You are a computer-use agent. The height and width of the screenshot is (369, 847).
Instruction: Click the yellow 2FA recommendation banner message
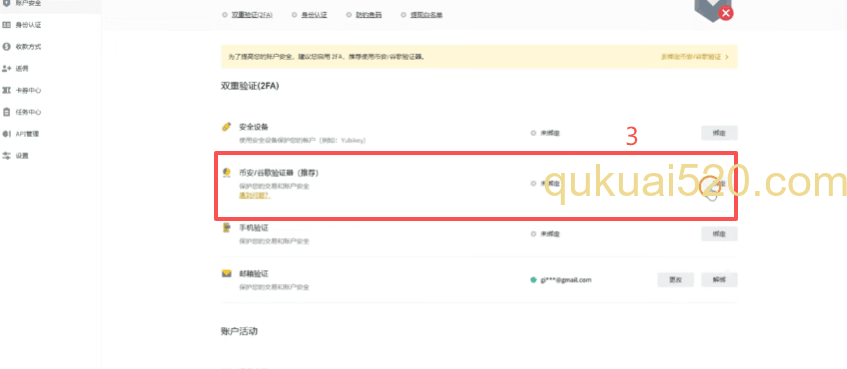click(x=326, y=57)
